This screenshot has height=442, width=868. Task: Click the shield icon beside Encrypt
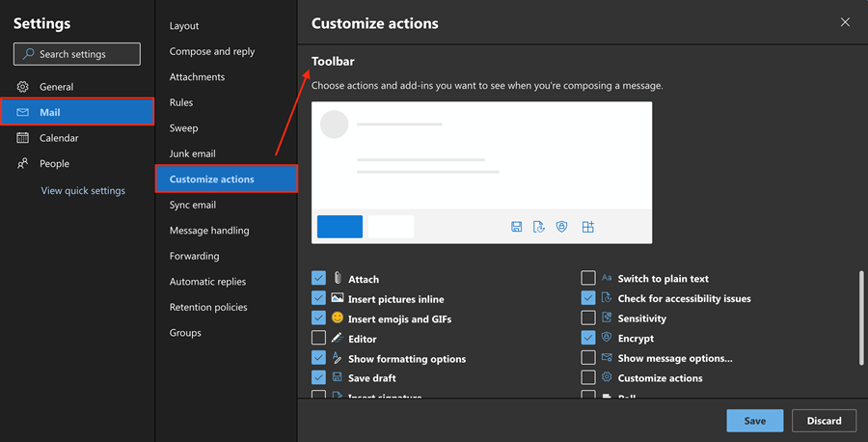(x=607, y=338)
